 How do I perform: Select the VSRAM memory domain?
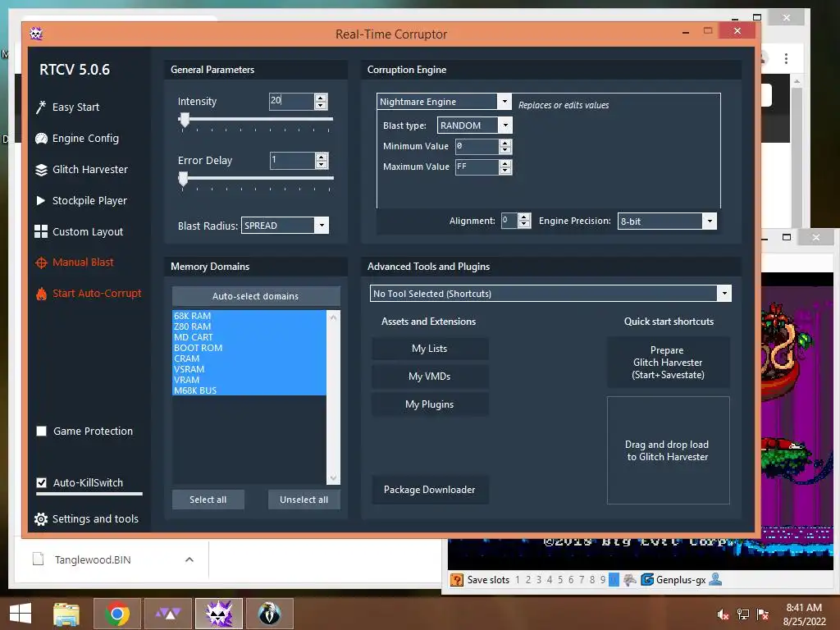[249, 370]
